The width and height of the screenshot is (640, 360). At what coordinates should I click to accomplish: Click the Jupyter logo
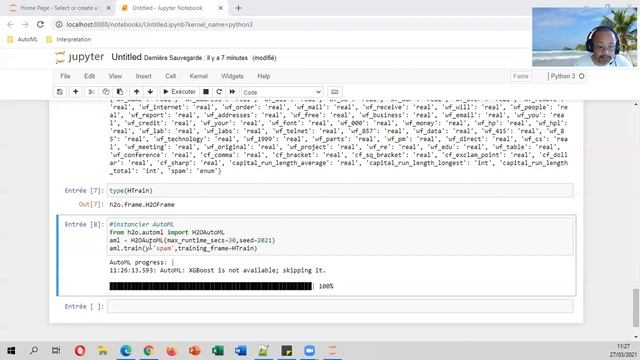[x=80, y=57]
